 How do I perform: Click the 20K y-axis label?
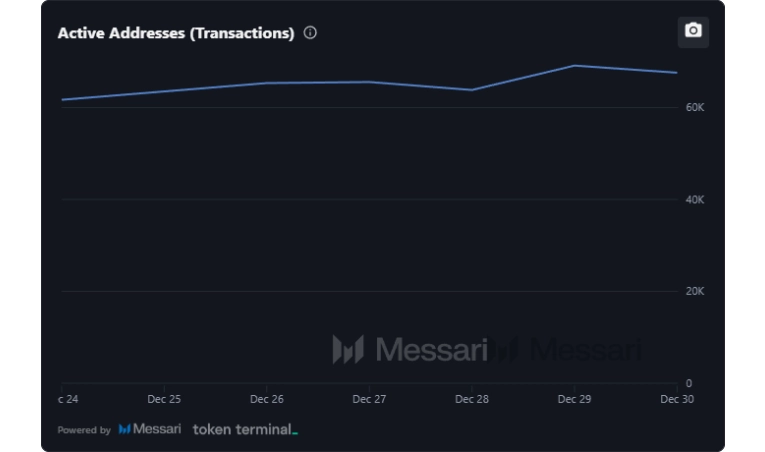tap(695, 291)
